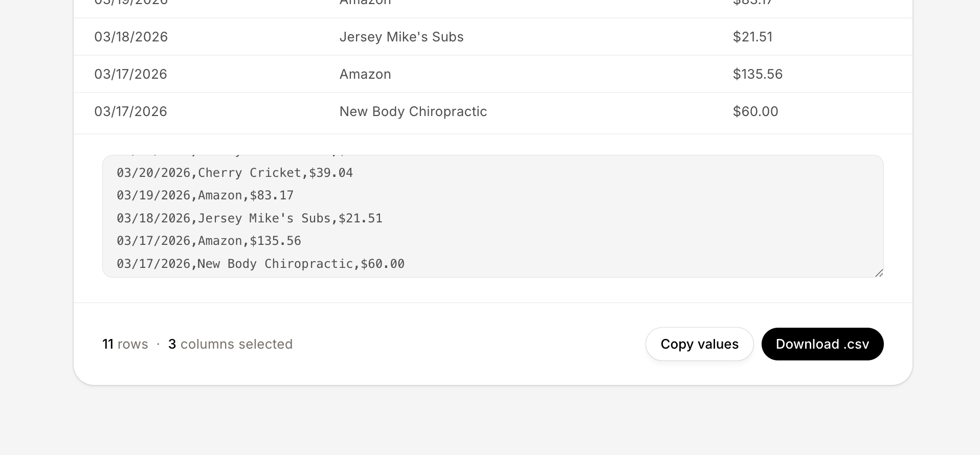
Task: Click the Copy values button
Action: [699, 344]
